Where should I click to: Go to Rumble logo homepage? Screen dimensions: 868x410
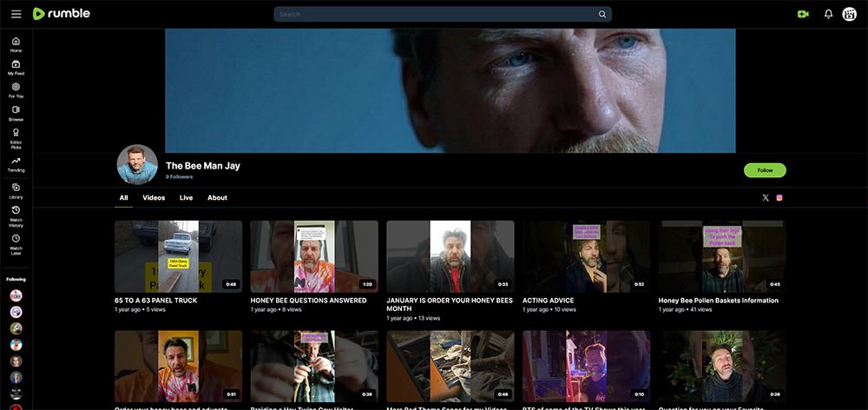tap(62, 14)
